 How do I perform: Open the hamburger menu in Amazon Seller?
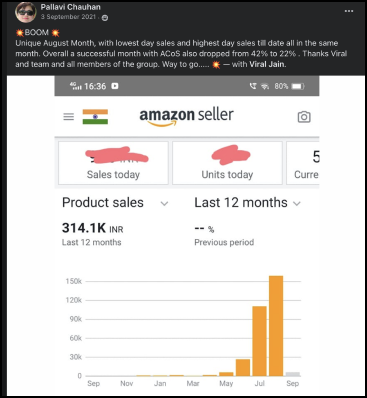click(69, 117)
